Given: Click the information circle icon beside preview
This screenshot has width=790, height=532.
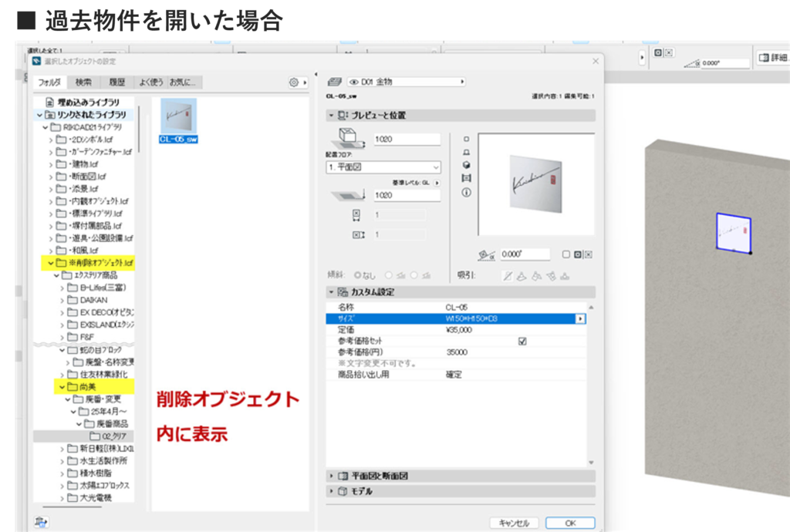Looking at the screenshot, I should 466,192.
